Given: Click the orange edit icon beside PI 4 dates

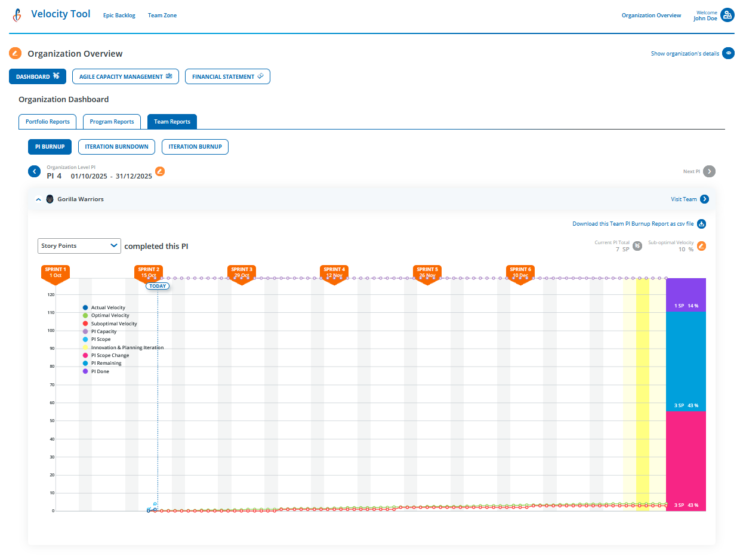Looking at the screenshot, I should pos(160,171).
